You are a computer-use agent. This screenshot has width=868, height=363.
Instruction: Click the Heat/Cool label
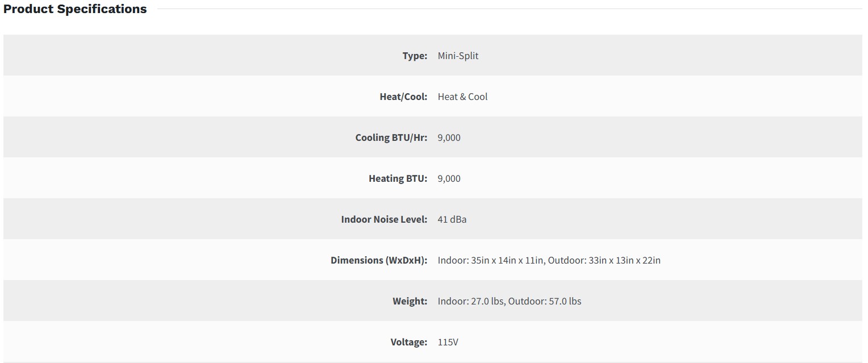pyautogui.click(x=403, y=97)
